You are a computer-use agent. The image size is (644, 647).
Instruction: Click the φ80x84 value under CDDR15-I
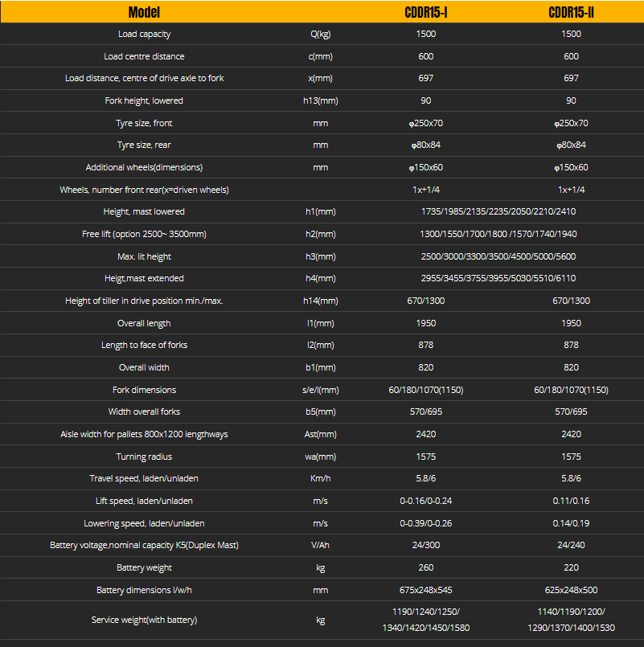pos(425,145)
